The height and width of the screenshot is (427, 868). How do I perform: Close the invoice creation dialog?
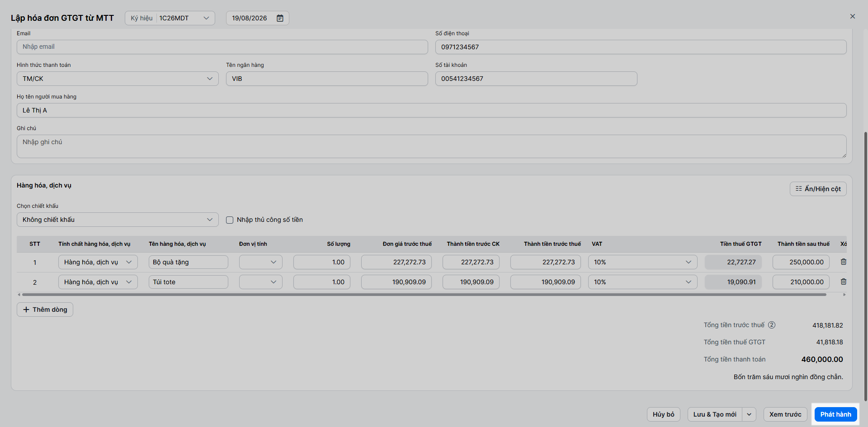(x=853, y=17)
